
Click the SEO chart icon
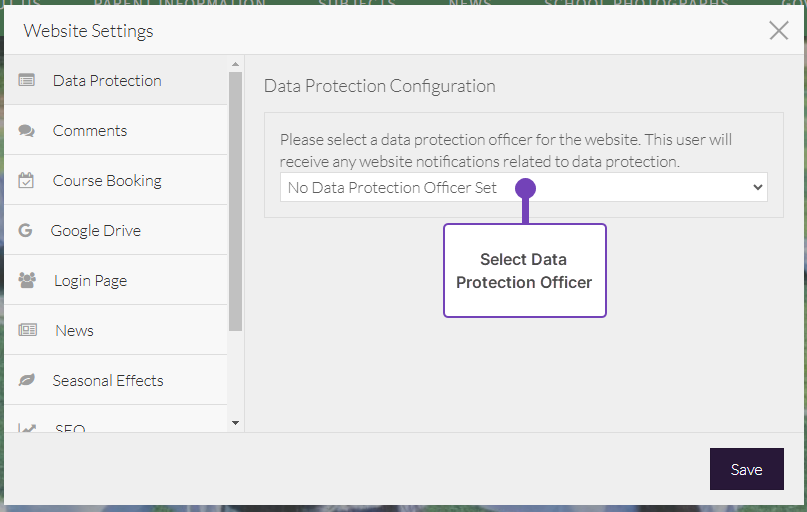27,428
